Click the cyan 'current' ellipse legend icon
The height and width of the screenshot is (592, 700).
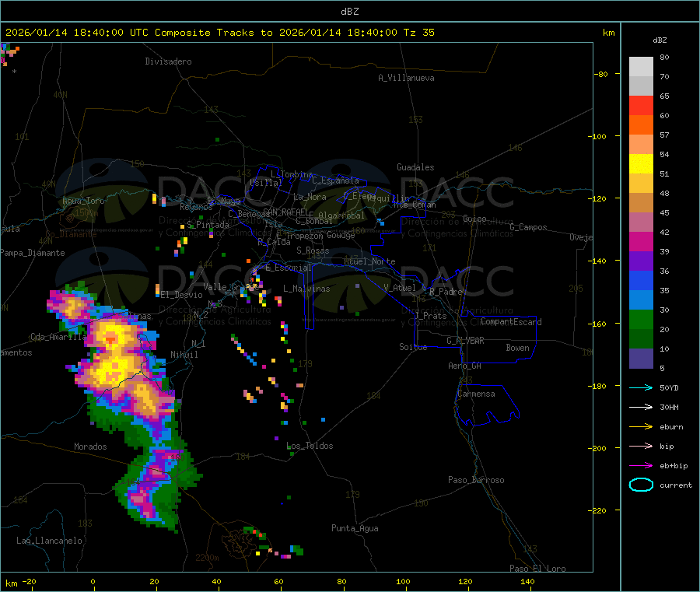(641, 485)
